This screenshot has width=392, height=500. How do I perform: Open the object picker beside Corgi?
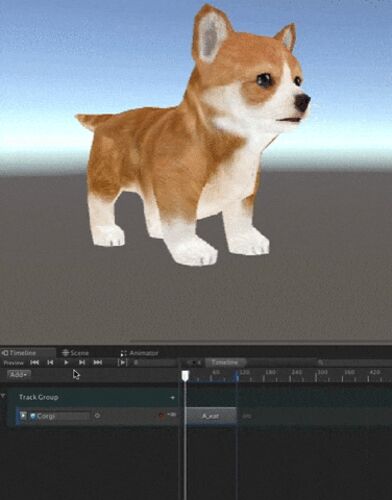[x=97, y=416]
